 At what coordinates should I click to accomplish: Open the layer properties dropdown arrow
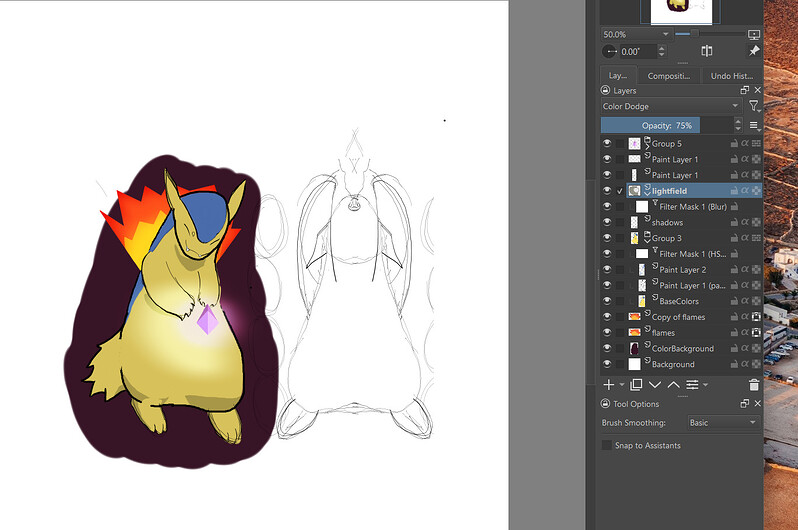click(x=705, y=385)
